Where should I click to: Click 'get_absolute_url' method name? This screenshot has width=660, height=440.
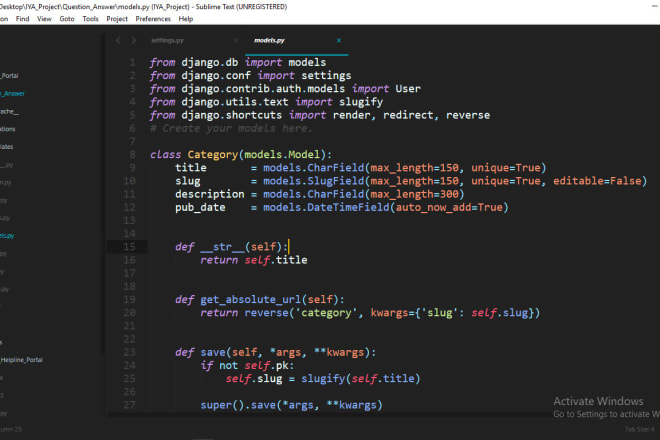pyautogui.click(x=251, y=299)
